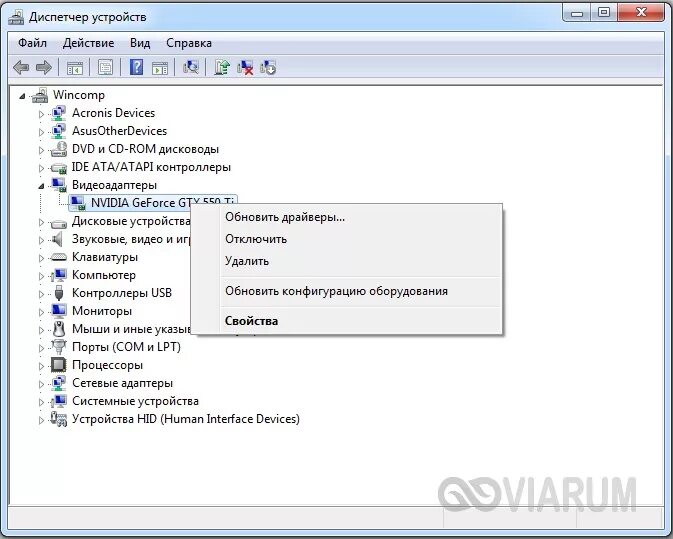Choose Удалить in the context menu
The height and width of the screenshot is (539, 673).
[x=247, y=261]
